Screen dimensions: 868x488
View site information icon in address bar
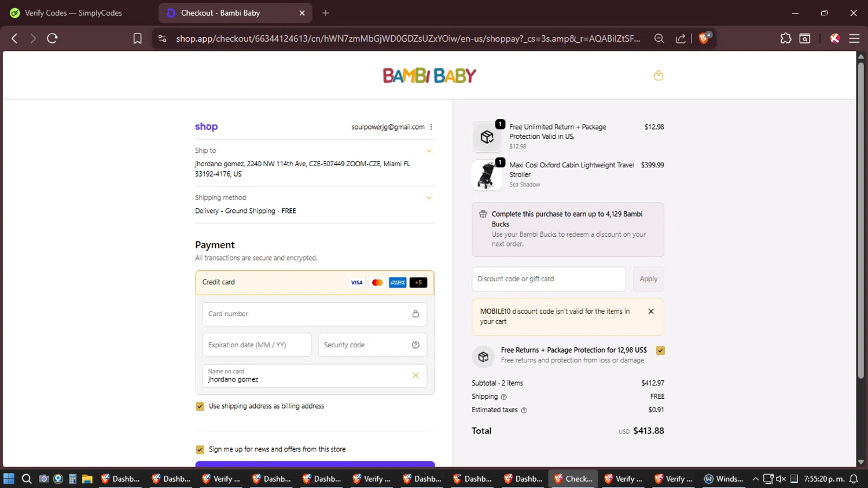coord(163,38)
